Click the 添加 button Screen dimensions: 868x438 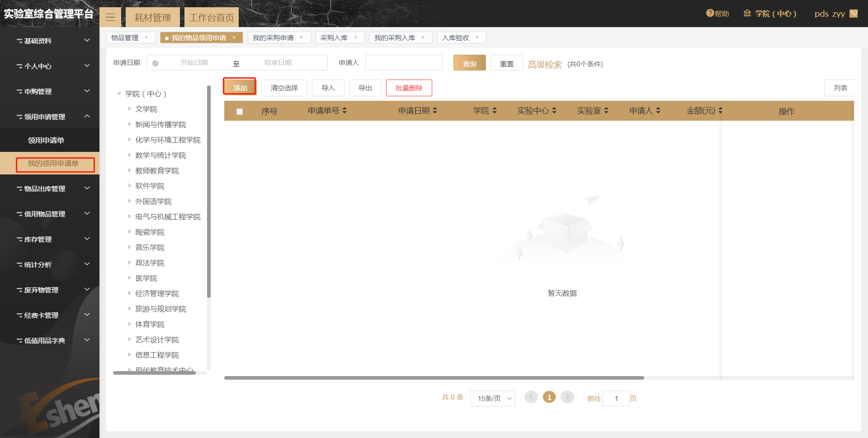(240, 88)
